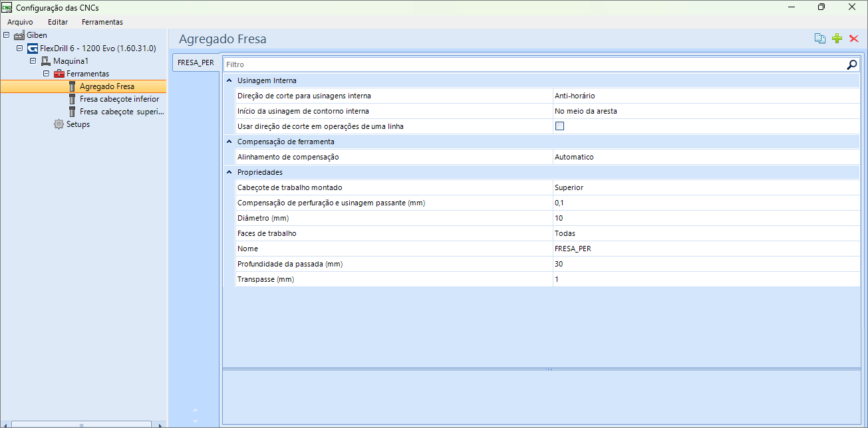The image size is (868, 428).
Task: Click the CNC application icon in title bar
Action: click(7, 7)
